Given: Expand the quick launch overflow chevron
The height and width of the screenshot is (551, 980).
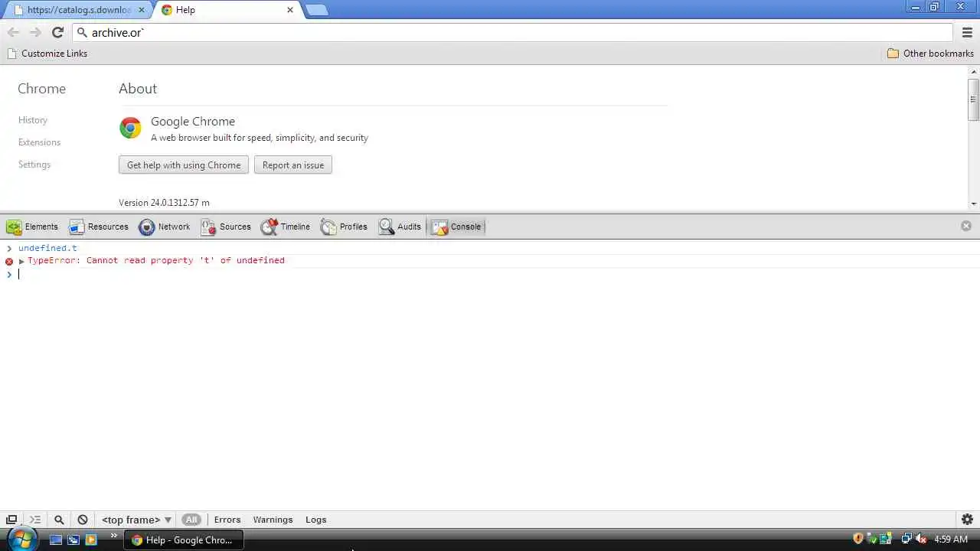Looking at the screenshot, I should [114, 536].
